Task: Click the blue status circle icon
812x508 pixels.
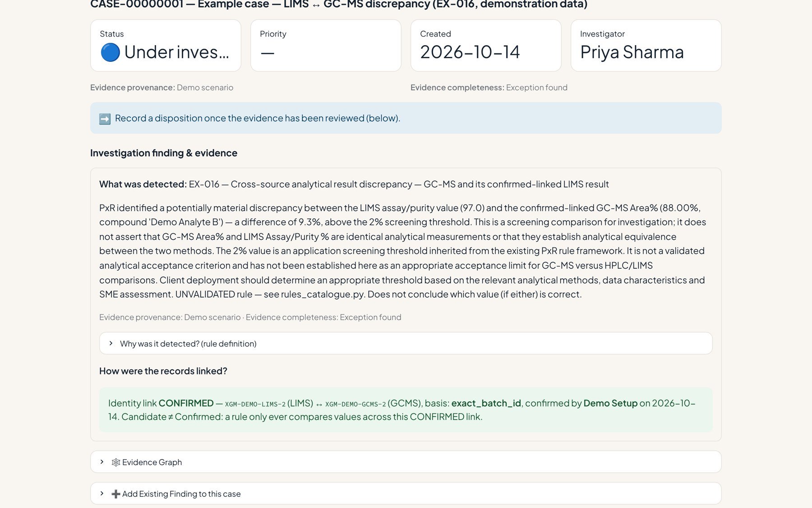Action: 110,52
